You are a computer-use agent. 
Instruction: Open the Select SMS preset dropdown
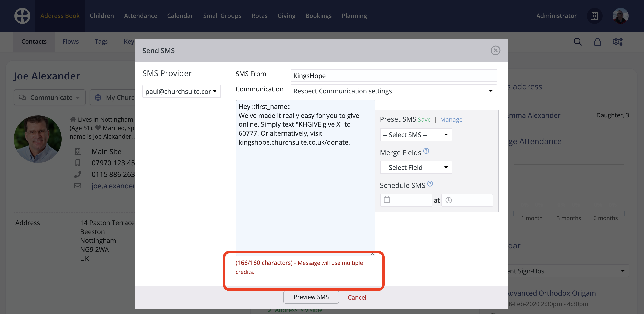pyautogui.click(x=416, y=135)
